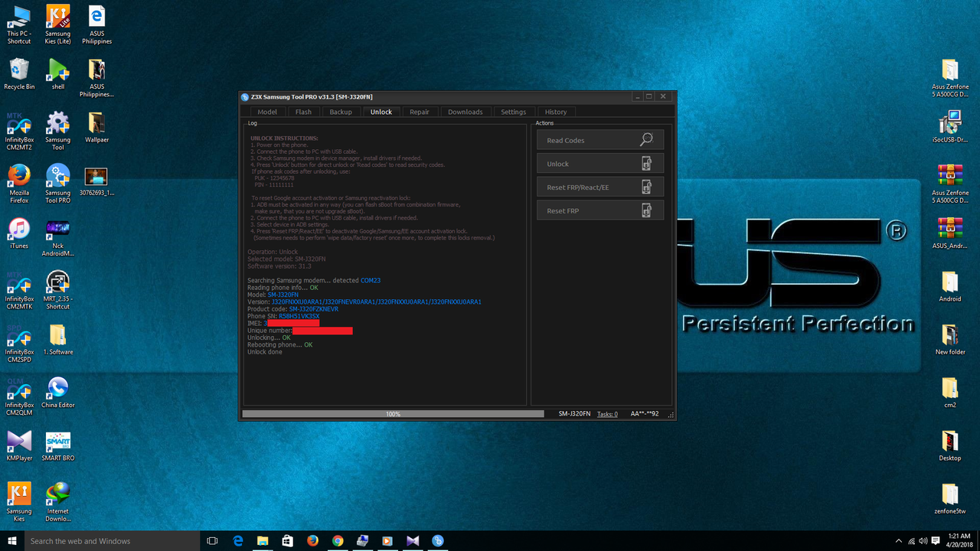Select the ASUS_Andr archive icon
Viewport: 980px width, 551px height.
click(x=950, y=233)
